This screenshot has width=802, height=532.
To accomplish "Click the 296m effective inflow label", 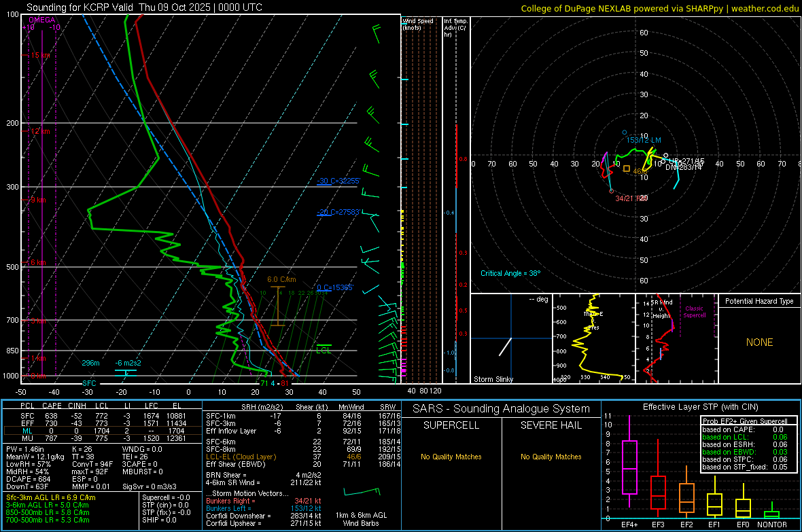I will pyautogui.click(x=90, y=363).
